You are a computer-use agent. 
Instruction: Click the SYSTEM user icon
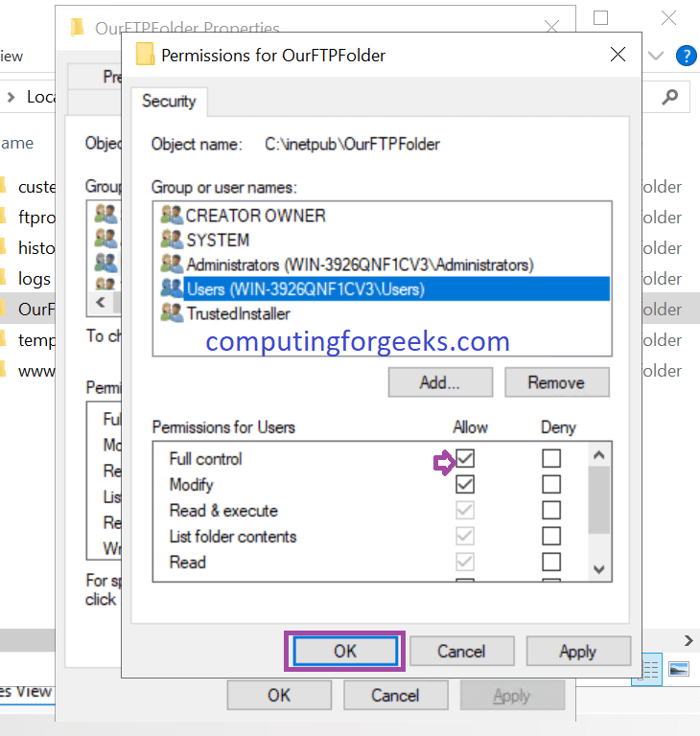point(171,240)
